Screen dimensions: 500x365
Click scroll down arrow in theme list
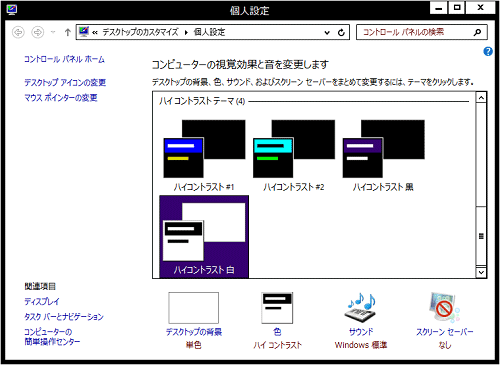click(x=481, y=272)
